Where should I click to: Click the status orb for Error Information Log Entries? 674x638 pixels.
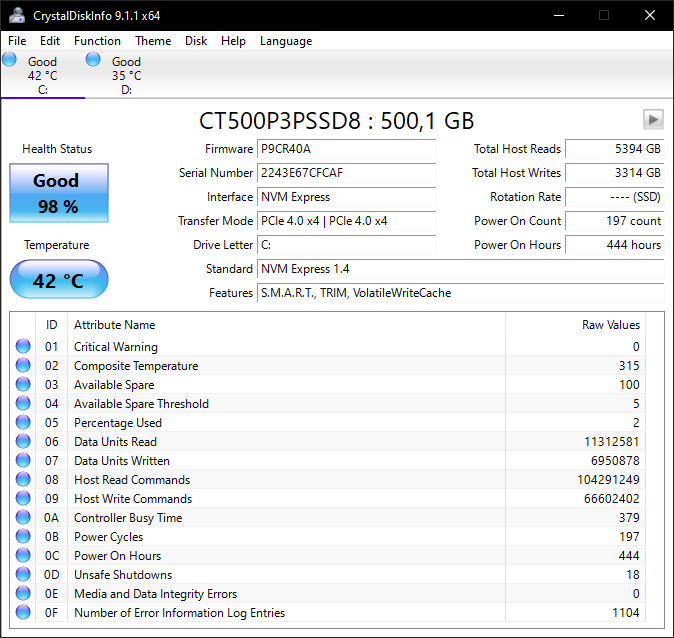[x=23, y=612]
